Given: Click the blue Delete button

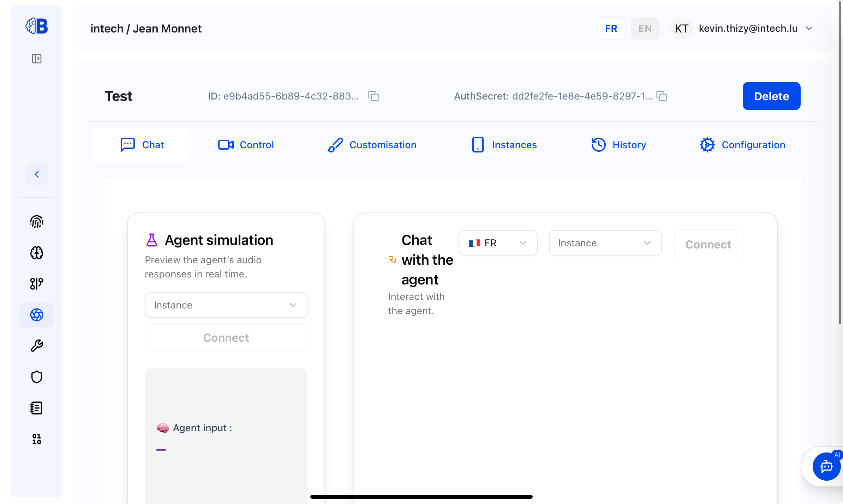Looking at the screenshot, I should coord(771,96).
